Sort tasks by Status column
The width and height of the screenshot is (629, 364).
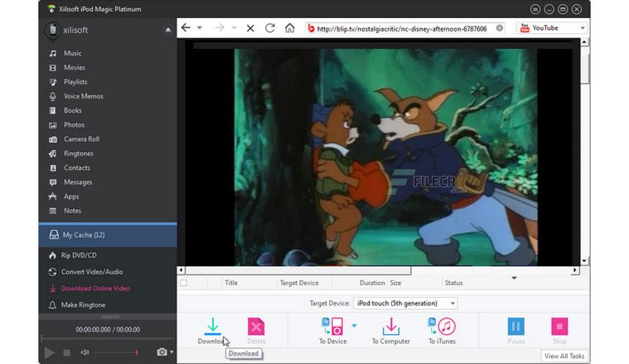coord(454,283)
